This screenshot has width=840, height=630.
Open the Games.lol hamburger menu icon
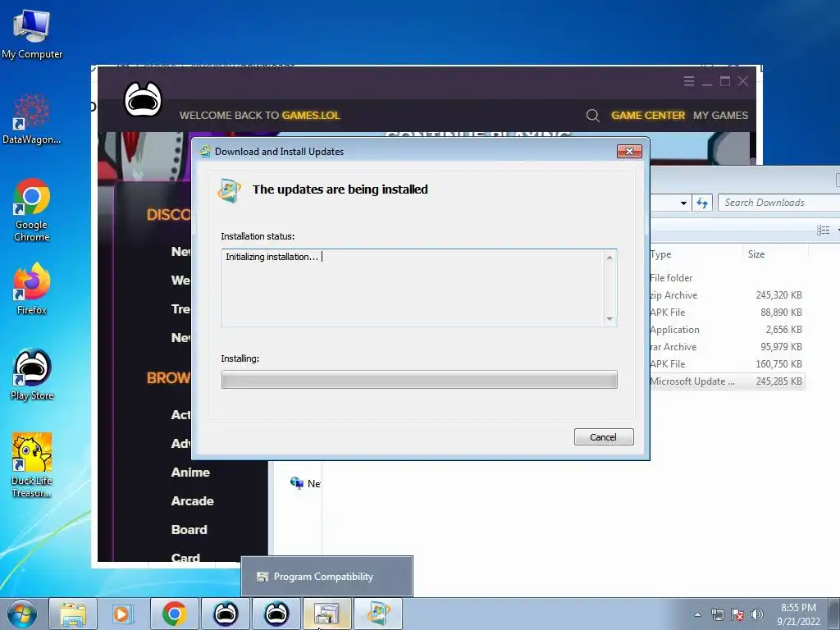pyautogui.click(x=689, y=81)
